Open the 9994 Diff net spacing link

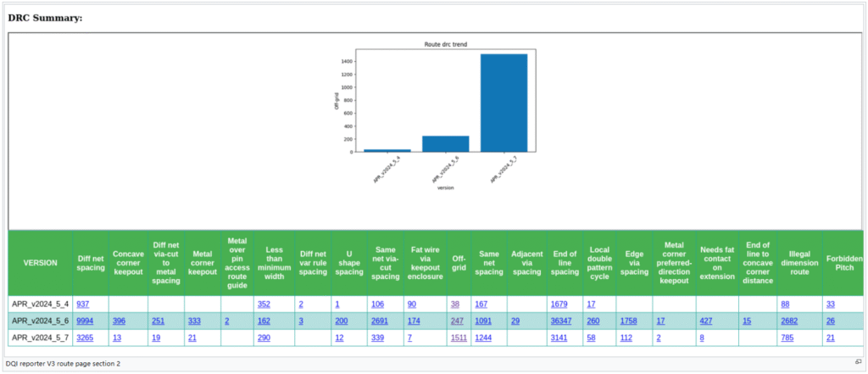pyautogui.click(x=85, y=321)
